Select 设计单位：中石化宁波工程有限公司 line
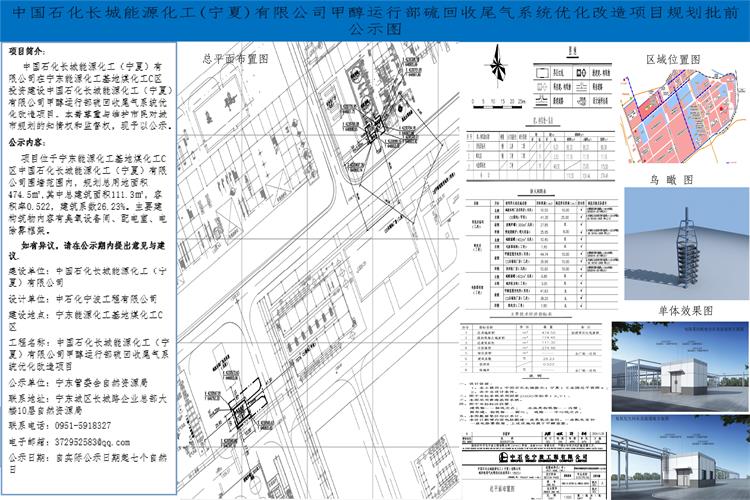 [83, 299]
